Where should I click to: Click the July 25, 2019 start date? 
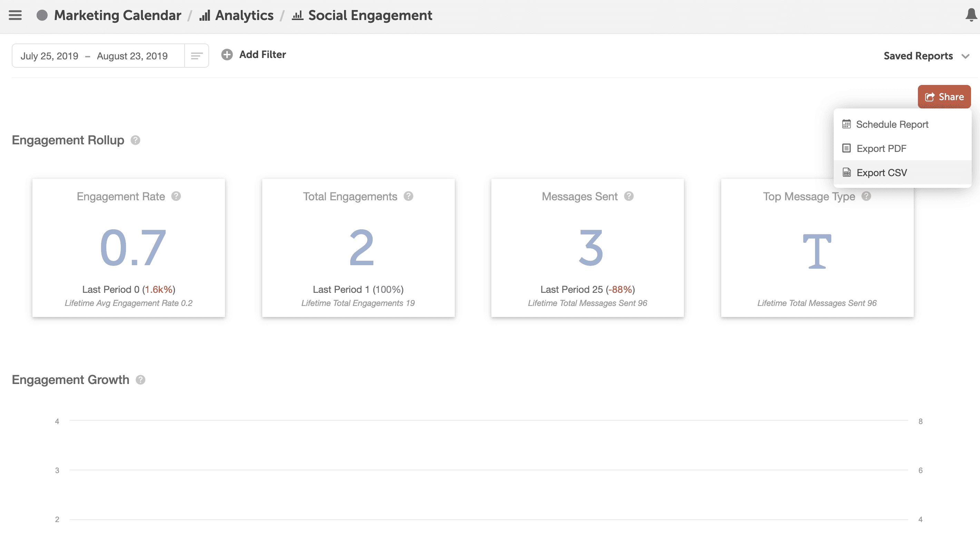[49, 56]
